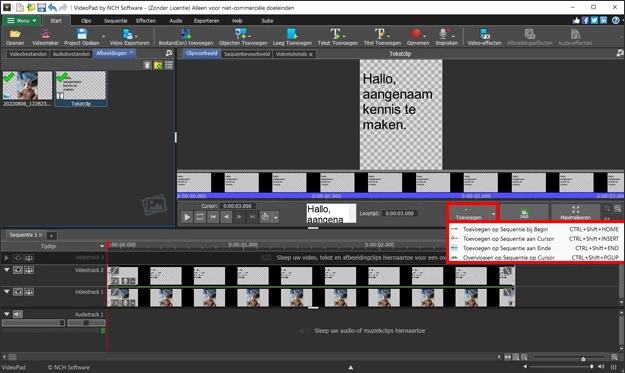625x373 pixels.
Task: Toggle visibility of Videotrack 1
Action: point(18,292)
